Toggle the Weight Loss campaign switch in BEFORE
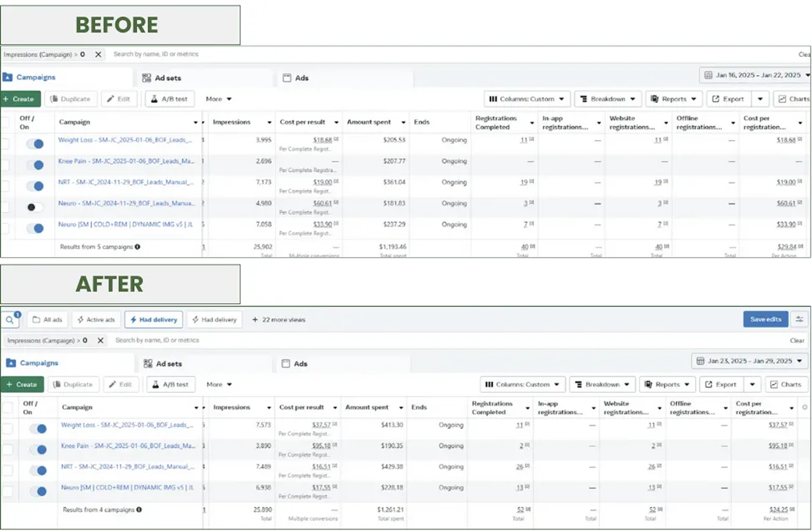 [35, 143]
